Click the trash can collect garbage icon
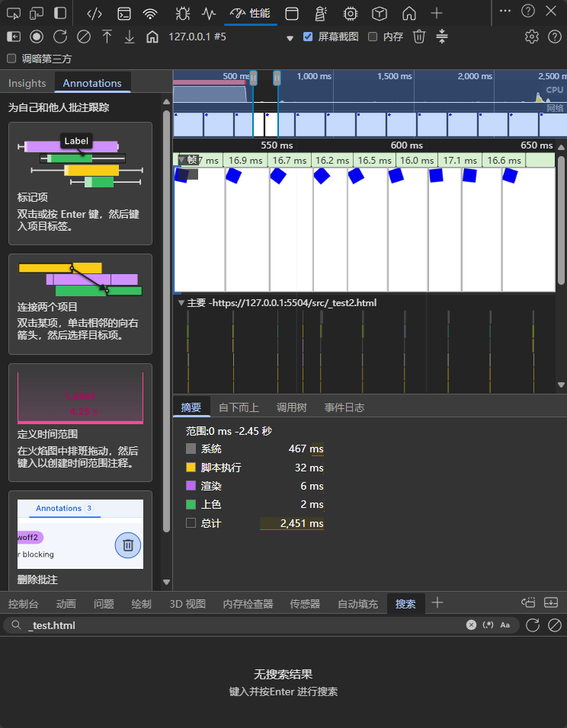The height and width of the screenshot is (728, 567). [419, 37]
